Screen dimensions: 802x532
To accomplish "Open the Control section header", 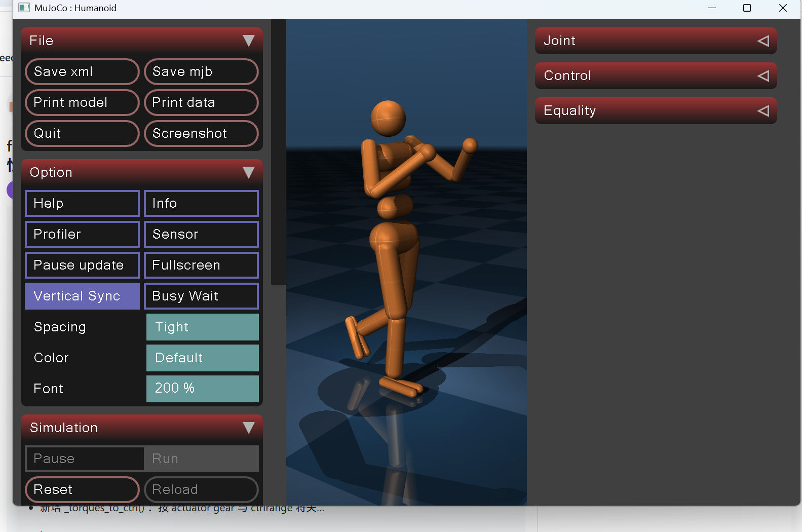I will (x=656, y=75).
